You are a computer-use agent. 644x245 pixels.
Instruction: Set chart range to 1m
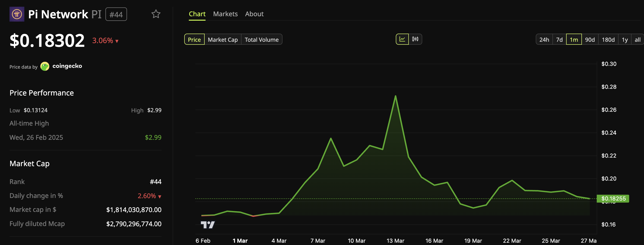(x=574, y=39)
